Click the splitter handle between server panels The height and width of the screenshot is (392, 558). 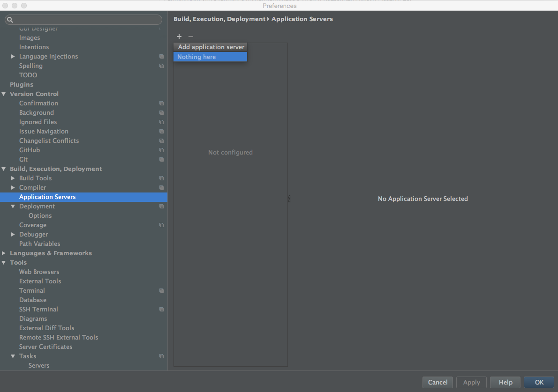pyautogui.click(x=289, y=199)
